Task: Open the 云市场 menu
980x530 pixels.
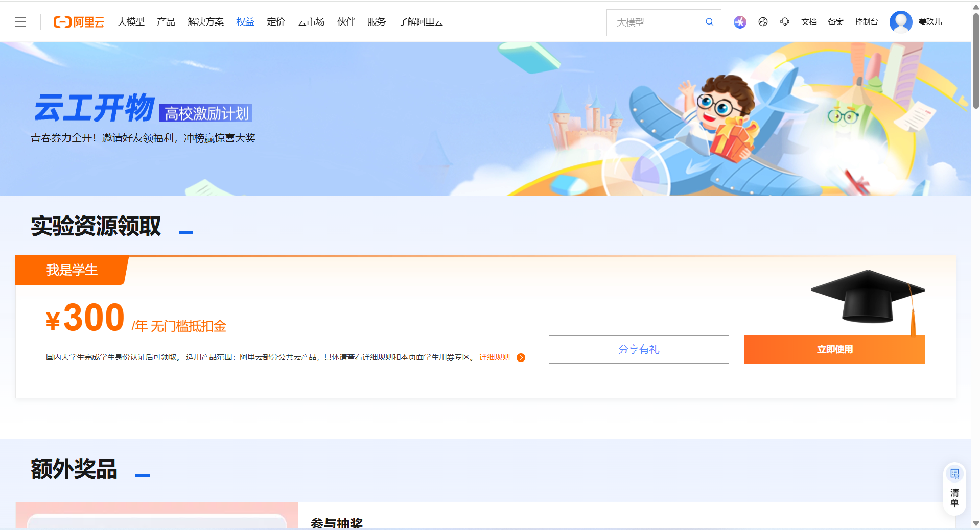Action: (311, 22)
